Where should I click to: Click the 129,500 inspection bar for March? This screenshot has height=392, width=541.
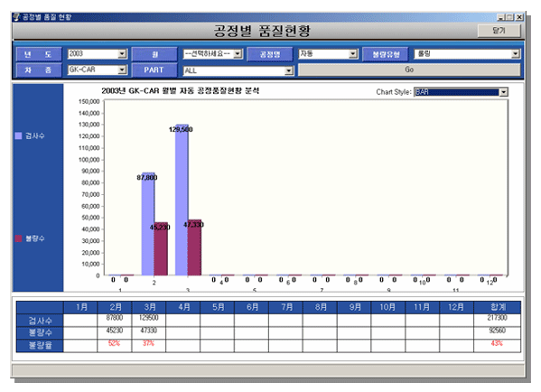(x=182, y=201)
